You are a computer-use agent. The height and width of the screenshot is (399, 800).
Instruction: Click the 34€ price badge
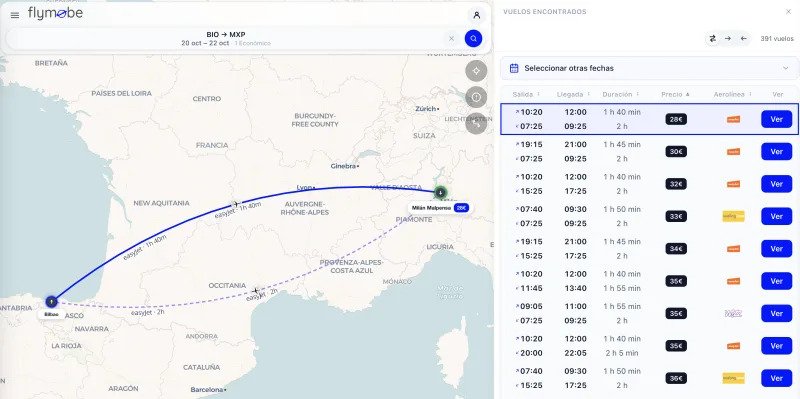(676, 248)
